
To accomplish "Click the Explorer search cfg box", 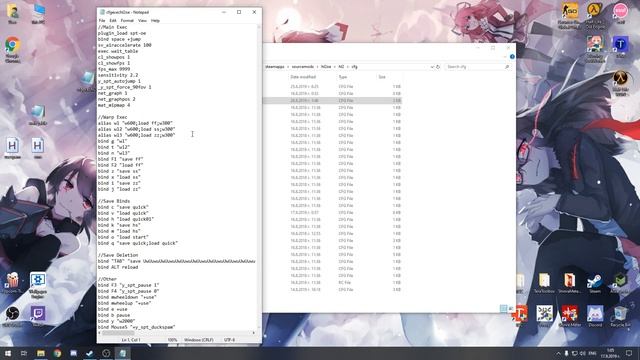I will click(477, 67).
